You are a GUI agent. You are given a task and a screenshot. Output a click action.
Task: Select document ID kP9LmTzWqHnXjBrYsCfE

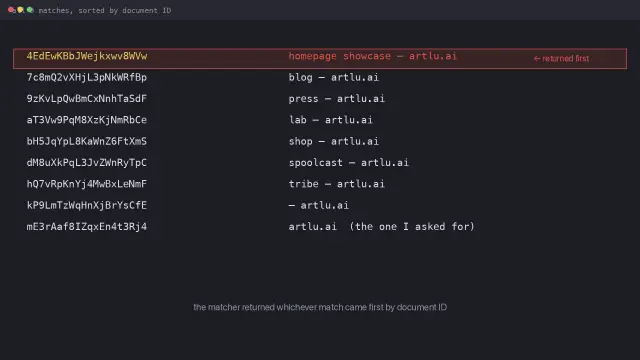coord(87,205)
